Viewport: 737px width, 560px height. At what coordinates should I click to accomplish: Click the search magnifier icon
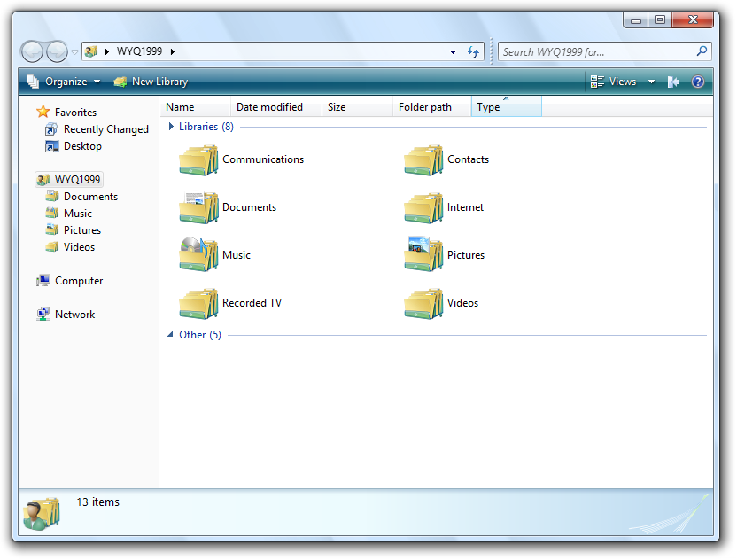coord(702,51)
